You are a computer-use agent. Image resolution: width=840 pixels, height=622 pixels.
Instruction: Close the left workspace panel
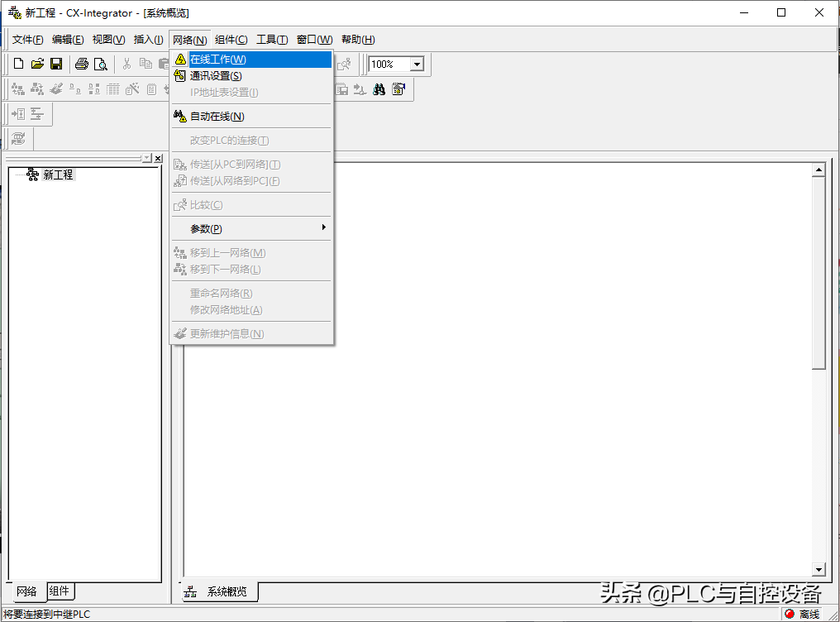point(158,158)
